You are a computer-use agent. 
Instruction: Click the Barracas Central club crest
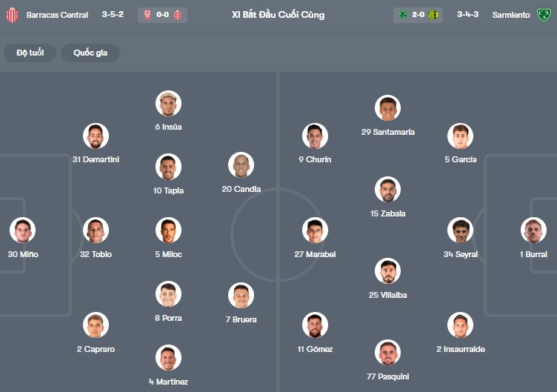point(12,15)
